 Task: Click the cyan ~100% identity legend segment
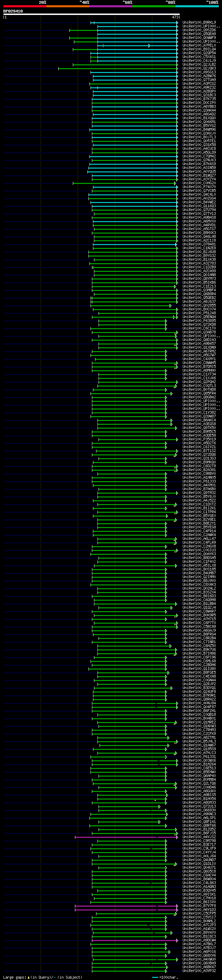pyautogui.click(x=197, y=6)
